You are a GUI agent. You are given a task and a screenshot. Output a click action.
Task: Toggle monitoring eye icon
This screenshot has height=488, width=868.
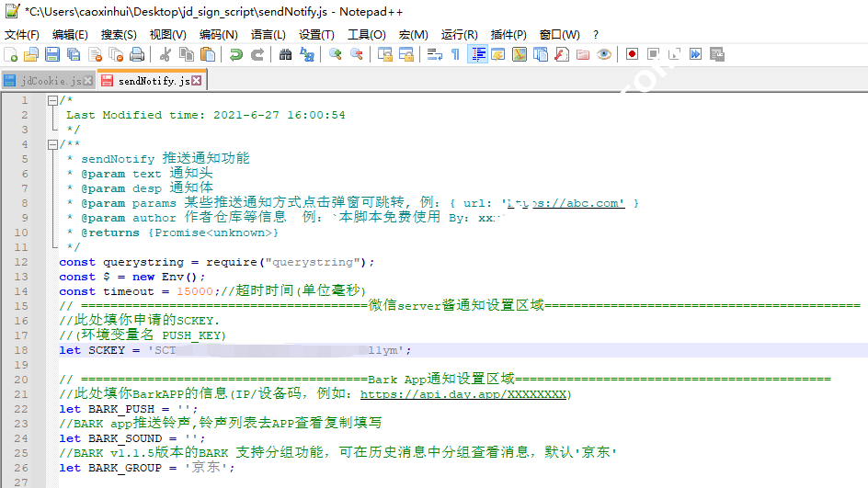pos(604,54)
